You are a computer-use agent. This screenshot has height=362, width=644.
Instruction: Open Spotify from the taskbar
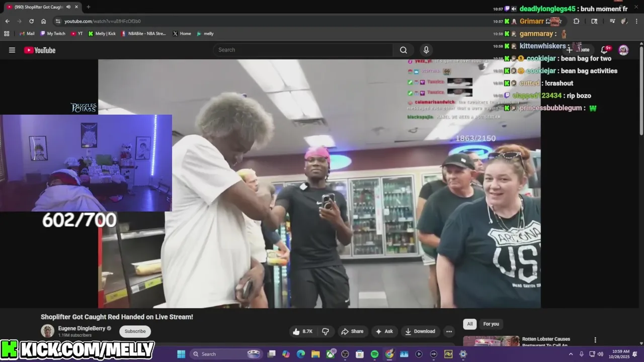[374, 354]
